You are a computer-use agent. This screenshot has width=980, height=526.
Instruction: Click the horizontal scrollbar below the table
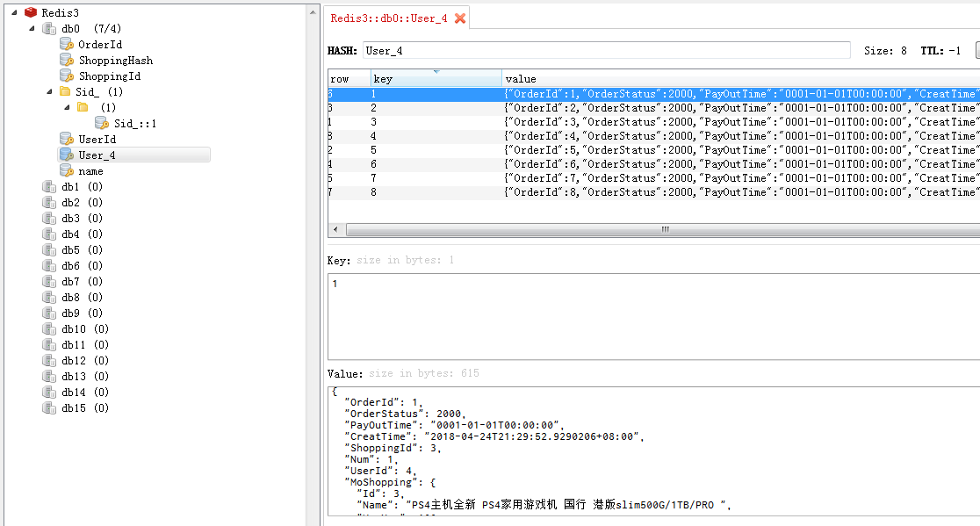point(664,229)
